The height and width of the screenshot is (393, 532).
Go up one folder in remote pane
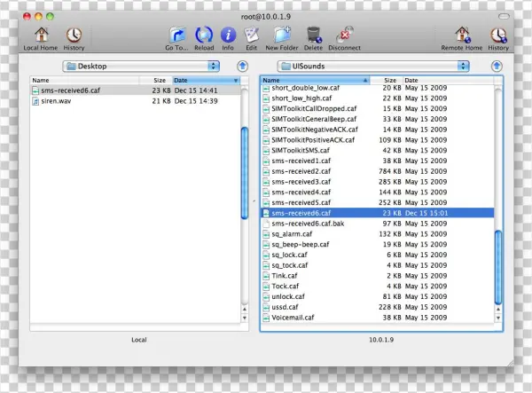[495, 66]
